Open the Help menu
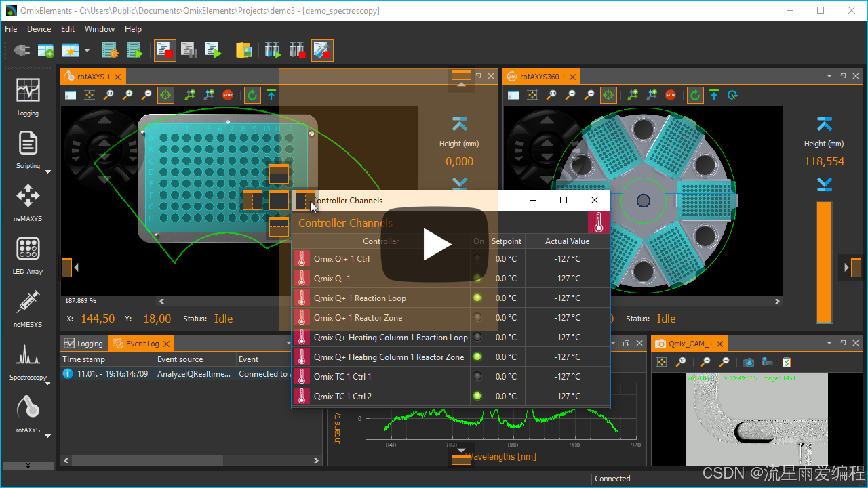The image size is (868, 488). click(133, 29)
